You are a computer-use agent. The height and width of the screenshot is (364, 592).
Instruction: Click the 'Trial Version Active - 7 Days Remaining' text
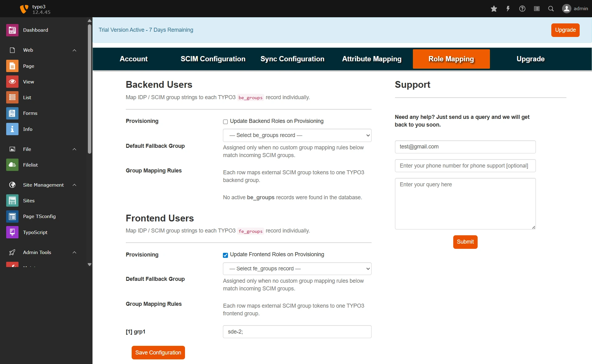(146, 30)
